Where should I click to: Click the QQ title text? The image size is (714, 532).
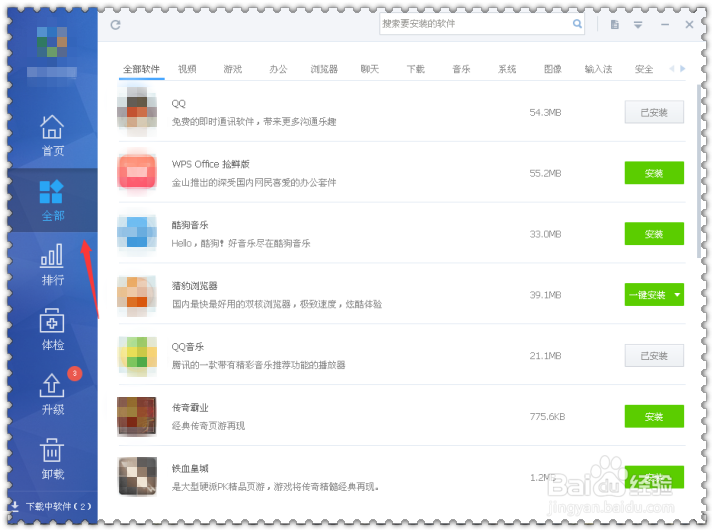(x=178, y=103)
